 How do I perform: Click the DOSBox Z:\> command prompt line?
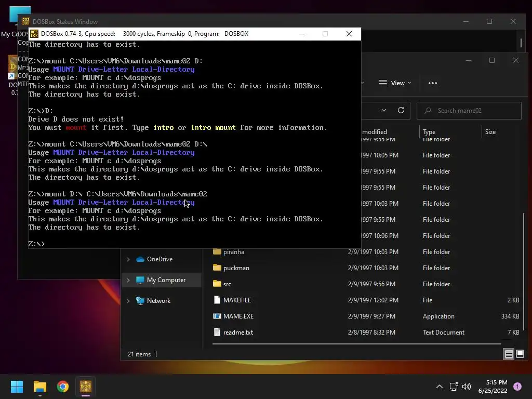(36, 244)
